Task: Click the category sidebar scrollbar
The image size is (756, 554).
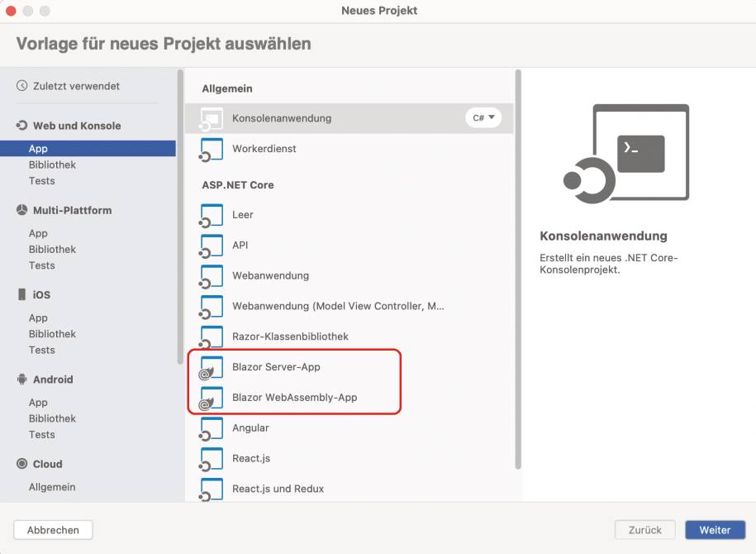Action: coord(180,217)
